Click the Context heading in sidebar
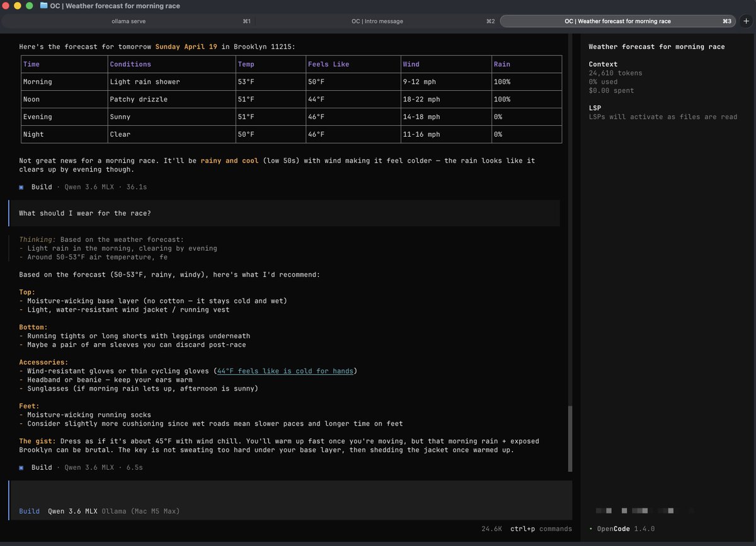Image resolution: width=756 pixels, height=546 pixels. [x=603, y=64]
